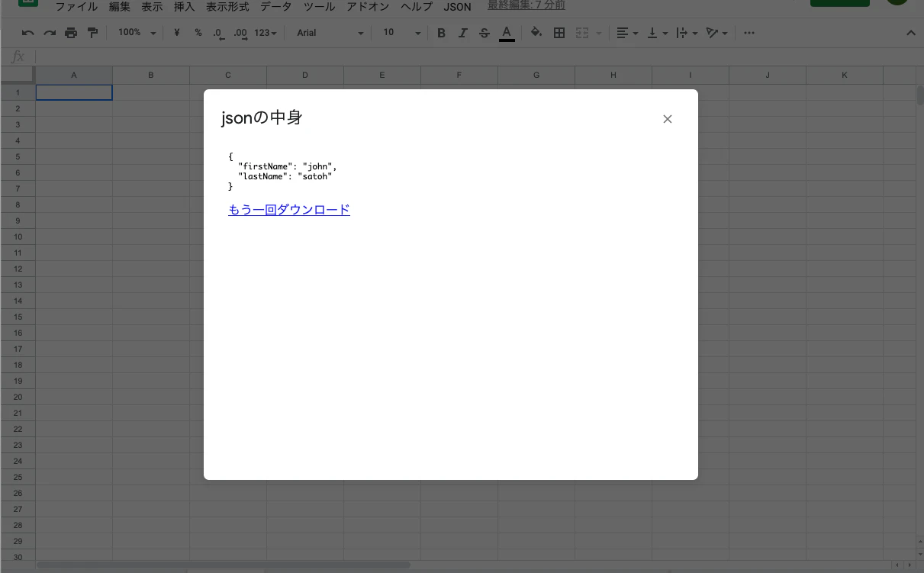Decrease decimal places
Image resolution: width=924 pixels, height=573 pixels.
pyautogui.click(x=219, y=33)
